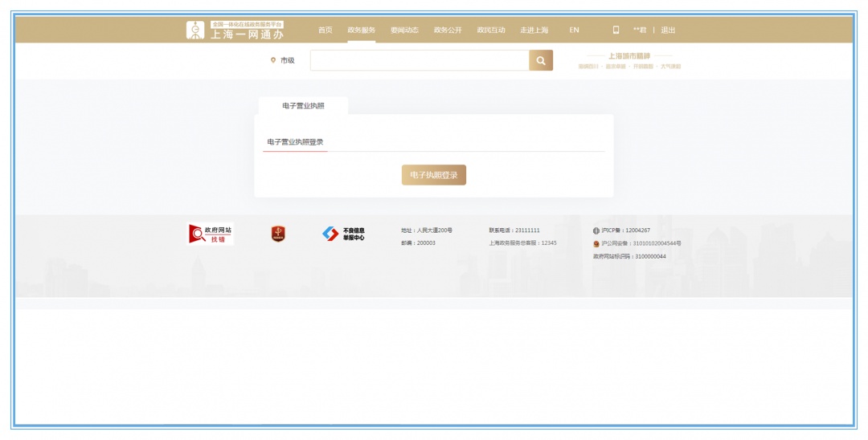Viewport: 868px width, 440px height.
Task: Click the 联系电话：23111111 text
Action: 514,230
